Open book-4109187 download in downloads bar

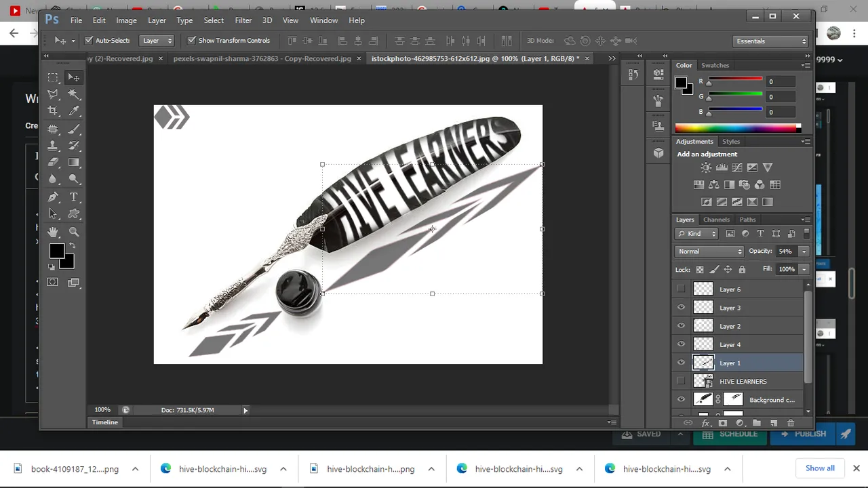[75, 469]
